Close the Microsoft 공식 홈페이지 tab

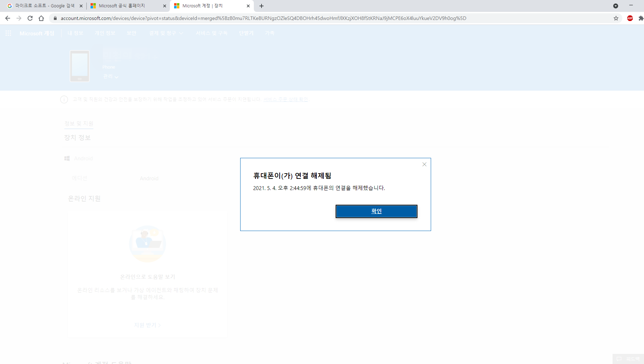[x=165, y=6]
